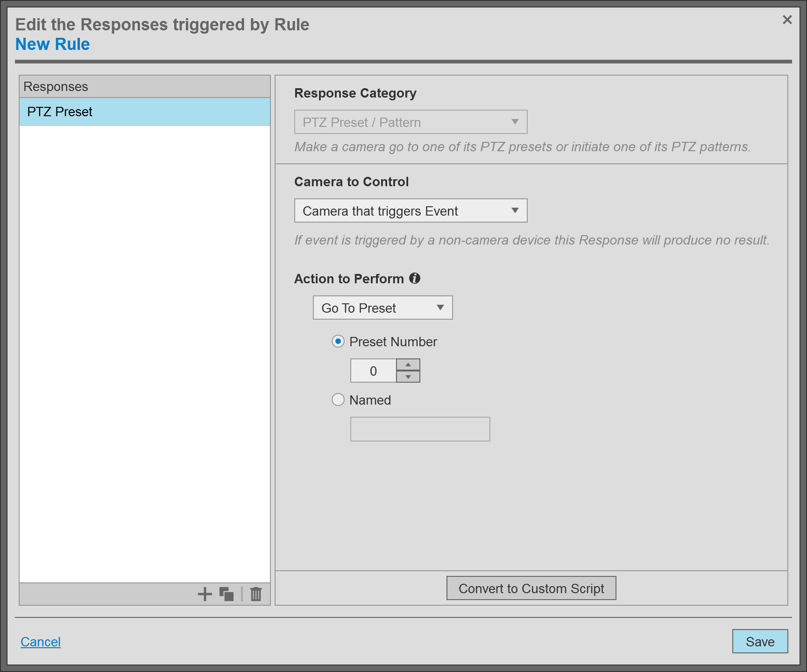Duplicate the selected response
Image resolution: width=807 pixels, height=672 pixels.
pyautogui.click(x=227, y=594)
